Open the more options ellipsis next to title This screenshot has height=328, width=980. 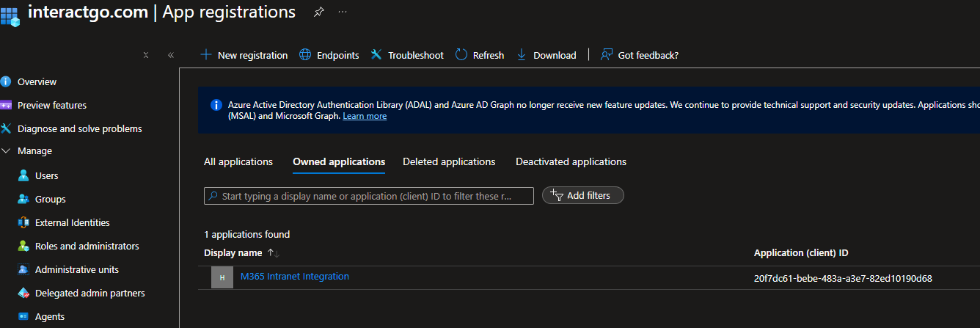click(x=343, y=12)
